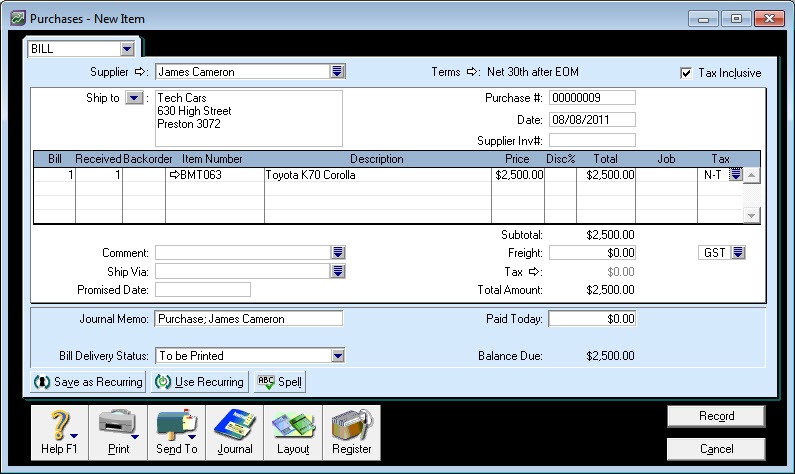Click the Layout icon
The width and height of the screenshot is (795, 474).
coord(293,432)
